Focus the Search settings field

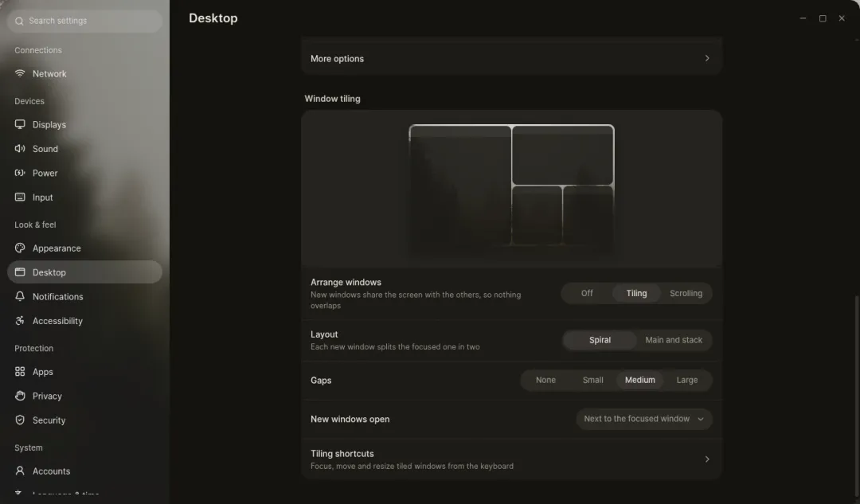(84, 21)
